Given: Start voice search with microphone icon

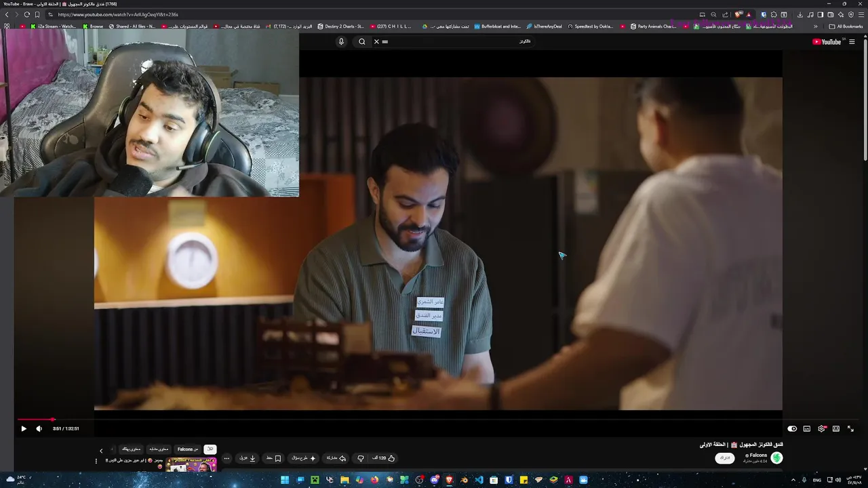Looking at the screenshot, I should [x=341, y=41].
